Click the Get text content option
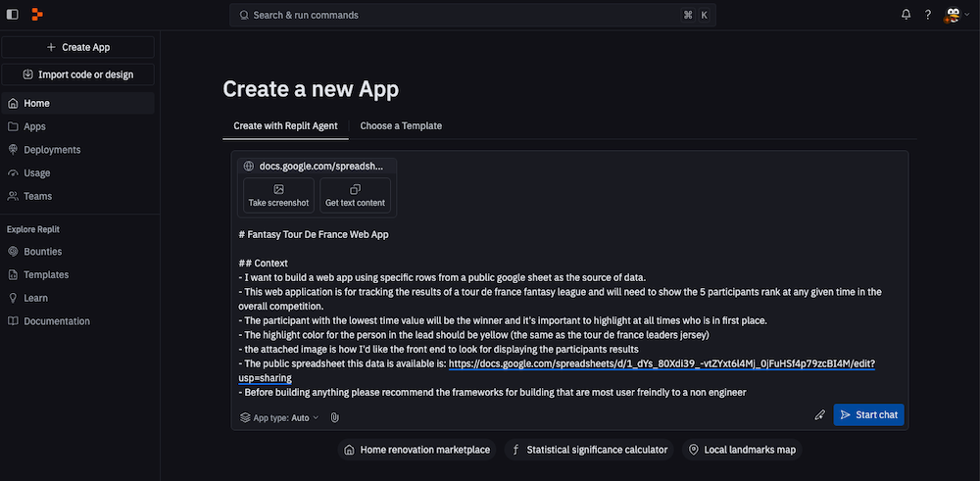 click(x=355, y=196)
